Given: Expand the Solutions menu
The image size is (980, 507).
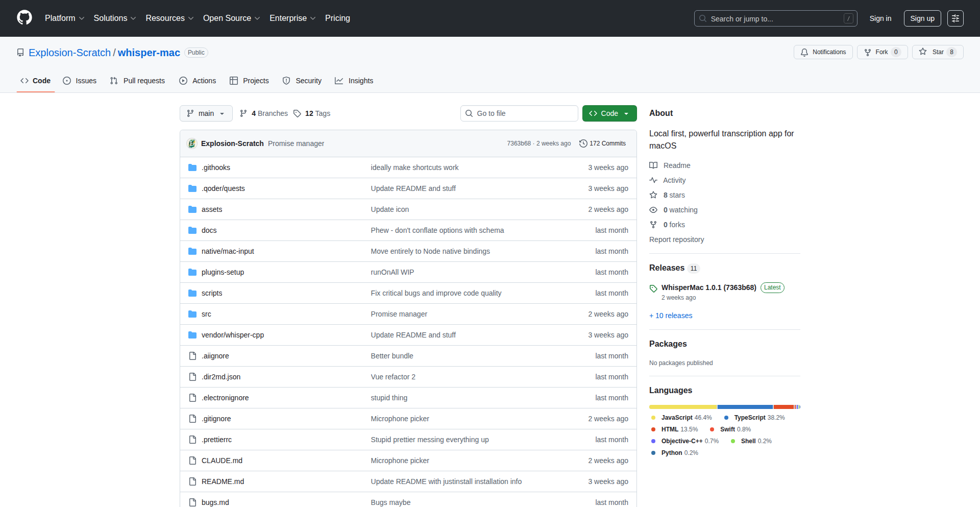Looking at the screenshot, I should [x=115, y=18].
